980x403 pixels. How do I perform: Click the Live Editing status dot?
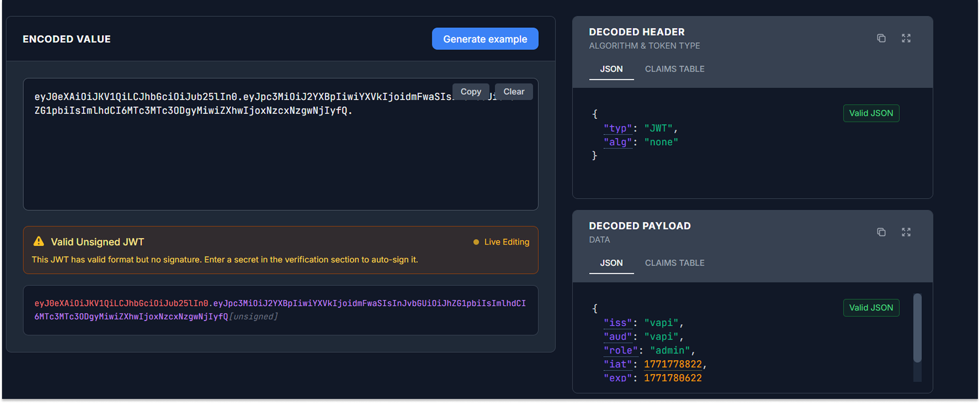point(476,242)
